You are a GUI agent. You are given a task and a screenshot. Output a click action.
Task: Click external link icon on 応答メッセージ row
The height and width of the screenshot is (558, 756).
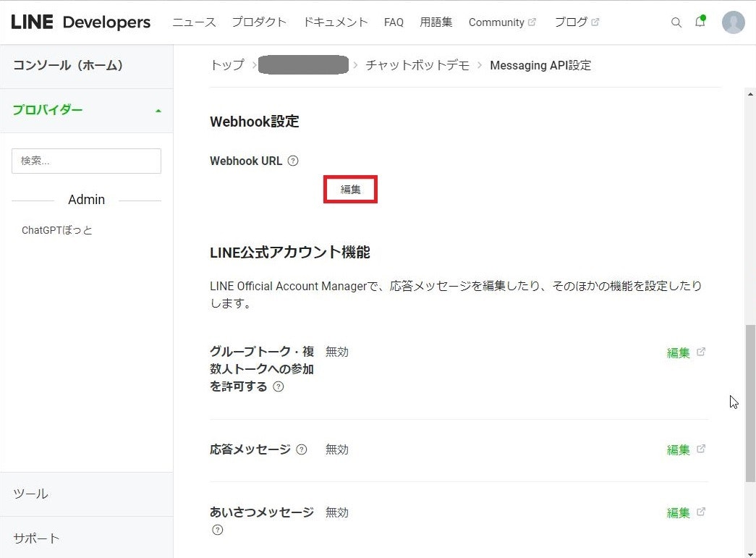click(x=701, y=449)
